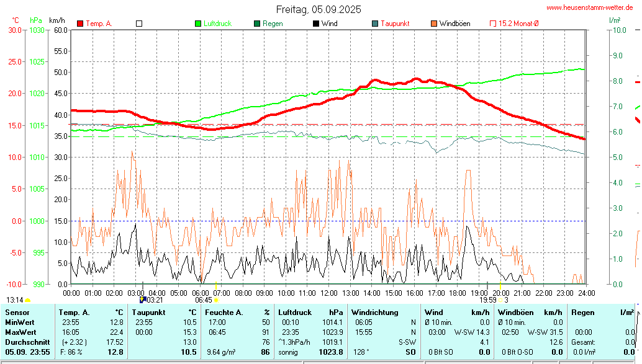Image resolution: width=642 pixels, height=364 pixels.
Task: Select the Windrichtung column header
Action: click(x=375, y=313)
